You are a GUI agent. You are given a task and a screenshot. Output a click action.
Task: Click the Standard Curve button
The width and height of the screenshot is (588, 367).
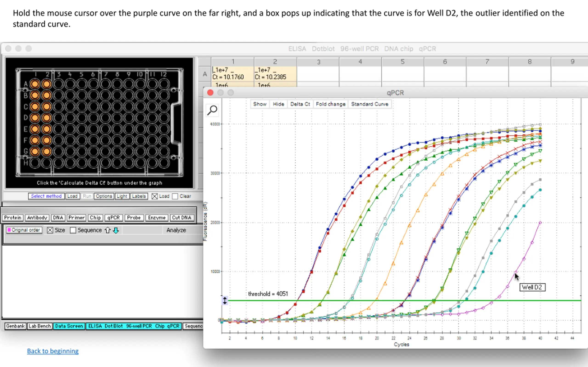click(x=369, y=104)
